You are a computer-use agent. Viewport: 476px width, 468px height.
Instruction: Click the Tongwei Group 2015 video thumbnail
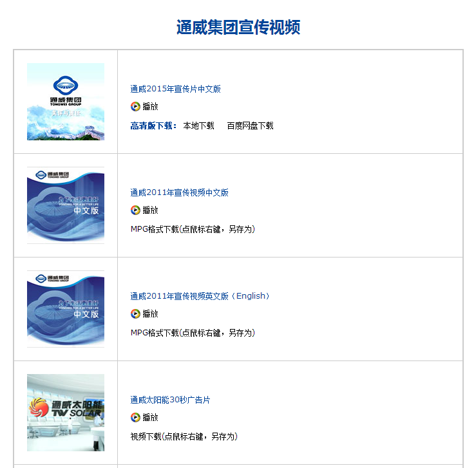click(66, 102)
